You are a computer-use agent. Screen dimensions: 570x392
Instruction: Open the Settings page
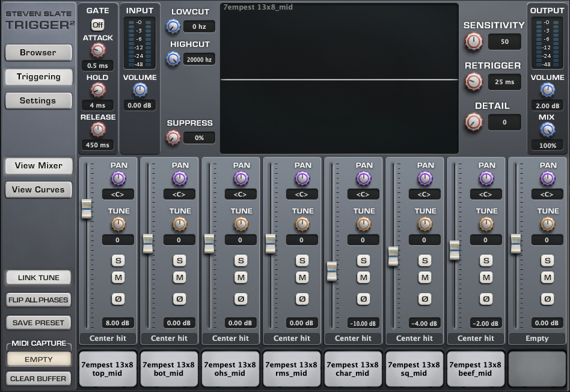coord(38,101)
